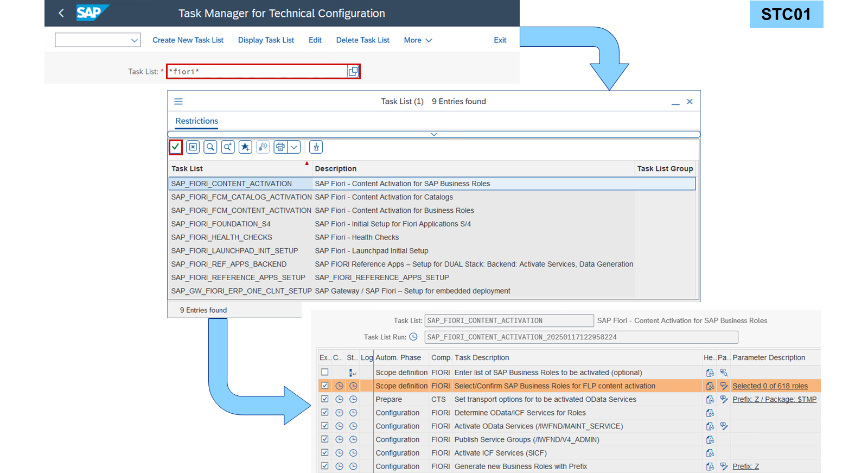Open the 'Prefix: Z' parameter link
868x473 pixels.
[x=745, y=466]
